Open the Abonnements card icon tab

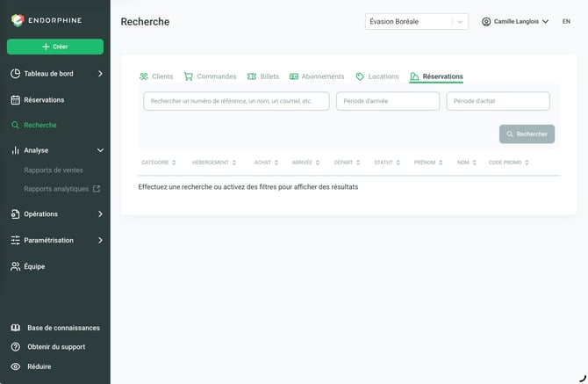pyautogui.click(x=294, y=76)
